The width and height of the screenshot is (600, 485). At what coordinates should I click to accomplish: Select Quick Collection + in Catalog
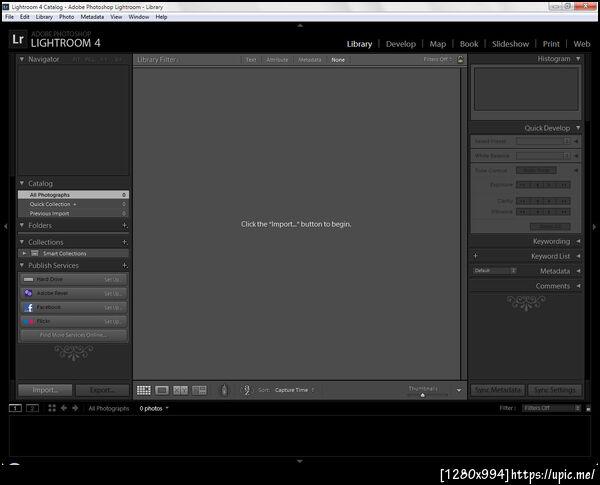tap(73, 204)
